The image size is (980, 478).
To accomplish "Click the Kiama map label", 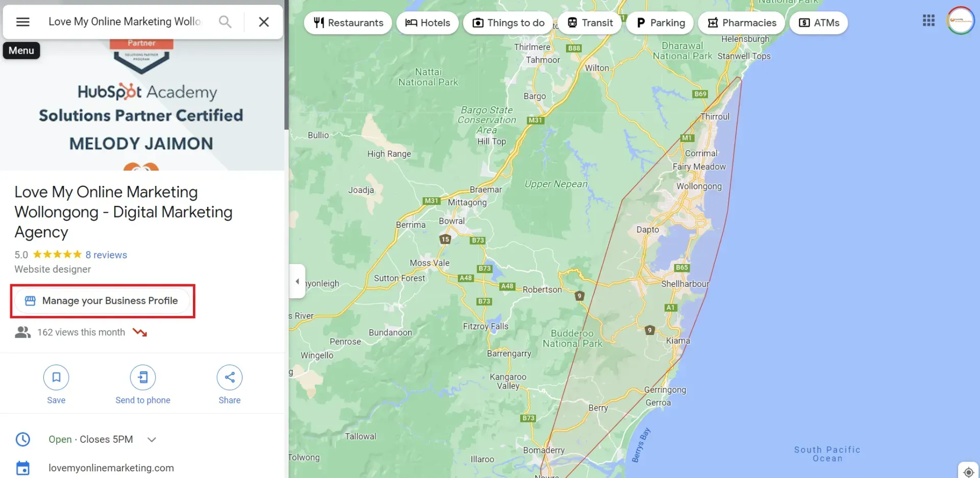I will pyautogui.click(x=678, y=341).
